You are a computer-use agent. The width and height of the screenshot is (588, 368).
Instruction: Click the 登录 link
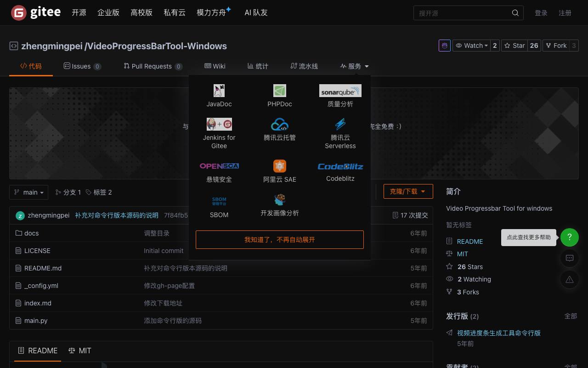(x=541, y=13)
